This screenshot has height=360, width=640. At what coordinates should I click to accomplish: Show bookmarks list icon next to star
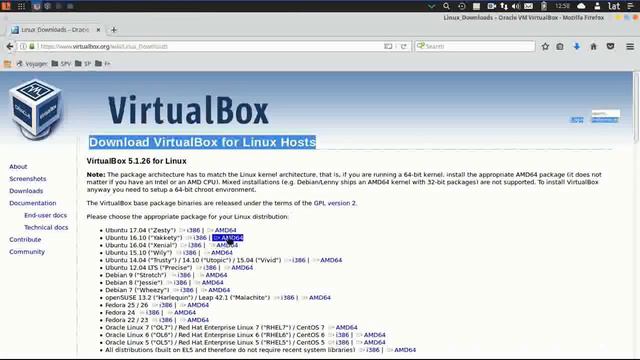pos(560,47)
